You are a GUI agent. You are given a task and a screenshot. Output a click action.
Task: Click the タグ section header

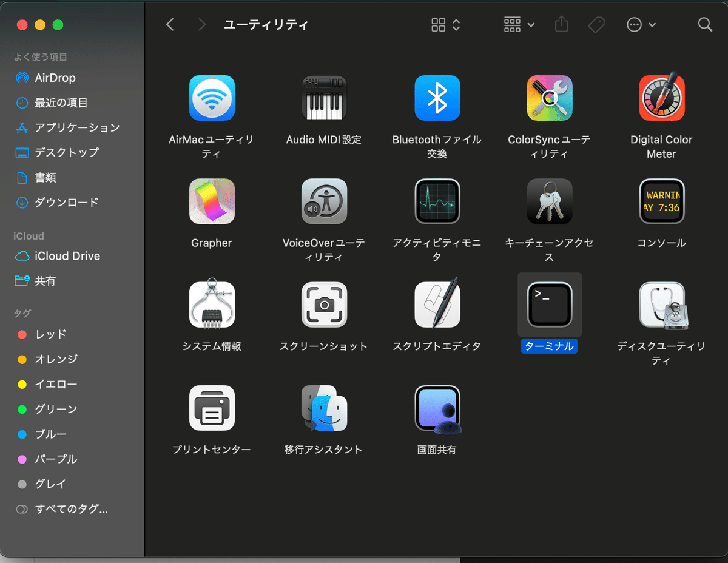pyautogui.click(x=22, y=313)
